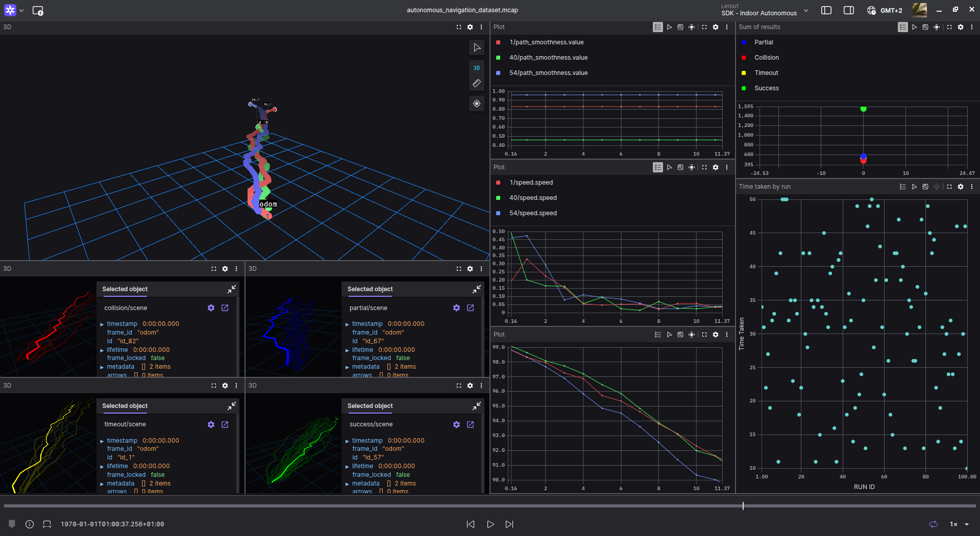Click the measure ruler tool in 3D panel
The image size is (980, 536).
click(x=476, y=83)
